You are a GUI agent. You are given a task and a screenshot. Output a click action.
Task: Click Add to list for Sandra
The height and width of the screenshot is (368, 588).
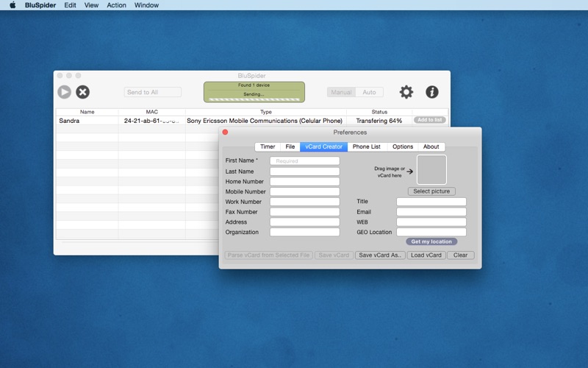click(430, 120)
